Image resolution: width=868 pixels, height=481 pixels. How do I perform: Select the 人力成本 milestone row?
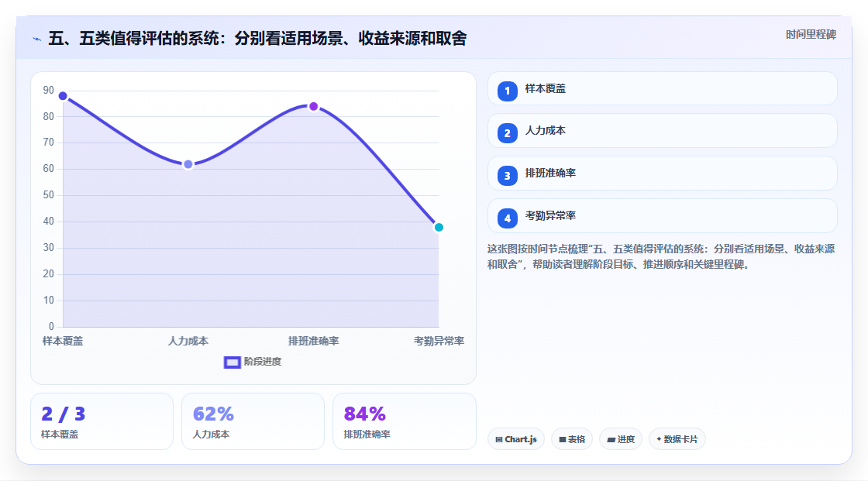click(662, 131)
